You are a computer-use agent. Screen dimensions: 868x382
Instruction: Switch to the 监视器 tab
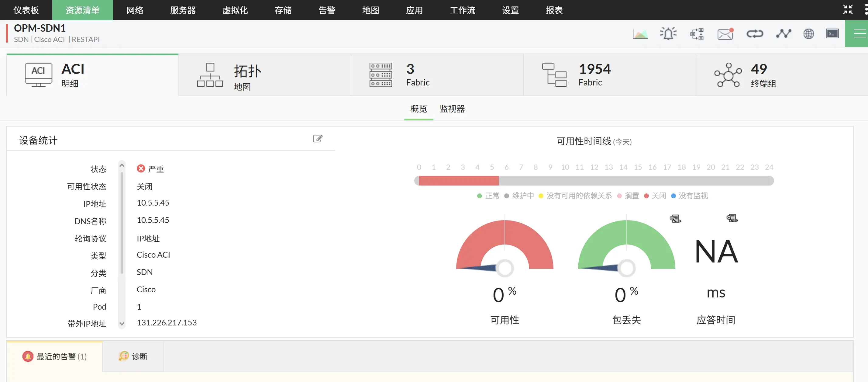click(x=452, y=109)
